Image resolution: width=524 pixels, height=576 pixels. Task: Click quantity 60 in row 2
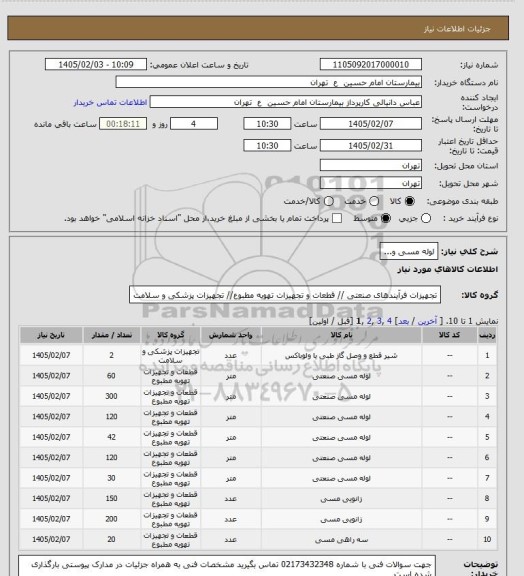point(111,376)
